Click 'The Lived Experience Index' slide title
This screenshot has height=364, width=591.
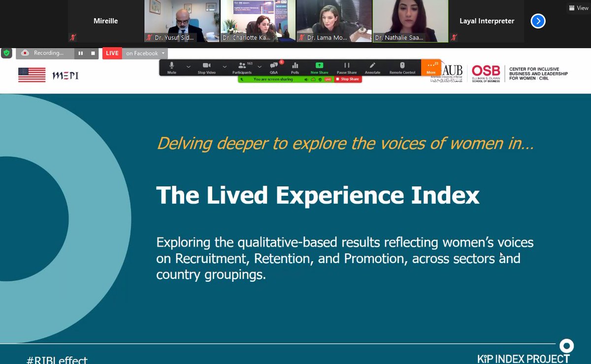pyautogui.click(x=318, y=195)
